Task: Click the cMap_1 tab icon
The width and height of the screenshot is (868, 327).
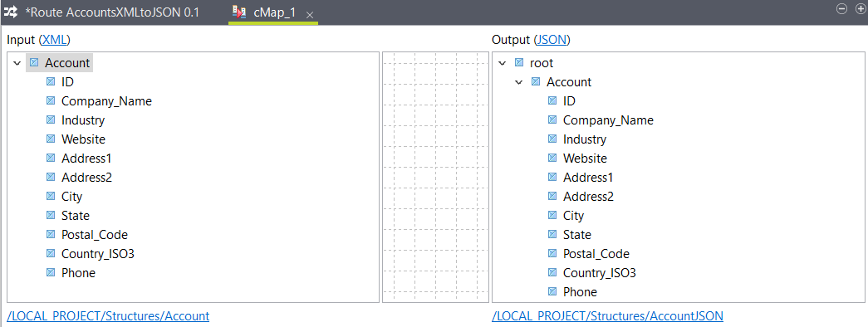Action: (239, 12)
